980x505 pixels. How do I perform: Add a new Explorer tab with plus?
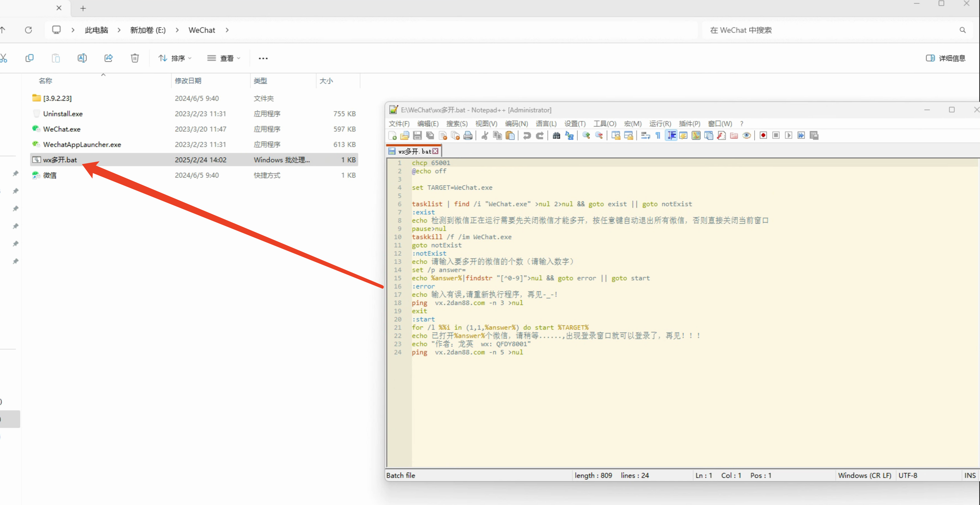click(83, 8)
